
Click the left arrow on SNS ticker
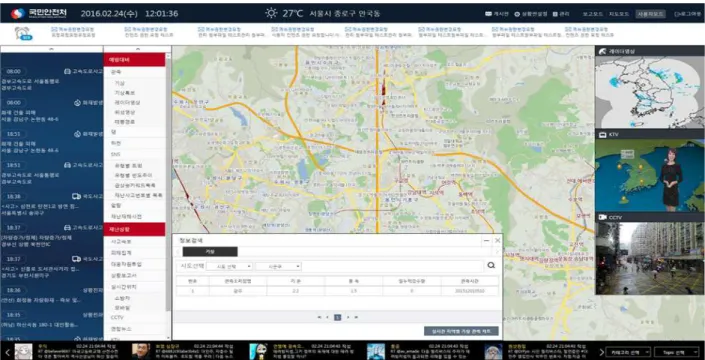pyautogui.click(x=7, y=352)
